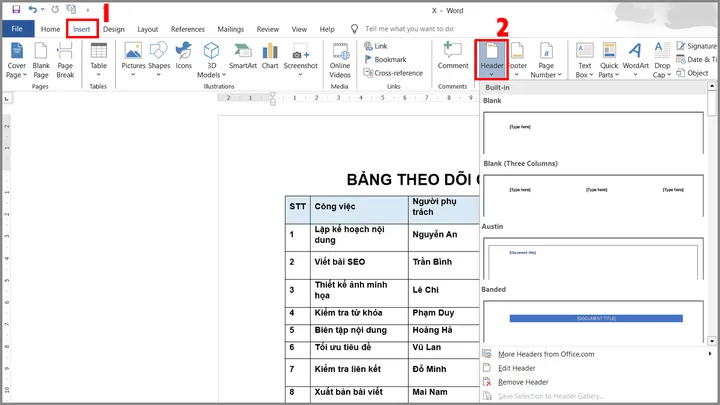Open Page Number options
The height and width of the screenshot is (405, 720).
(546, 60)
